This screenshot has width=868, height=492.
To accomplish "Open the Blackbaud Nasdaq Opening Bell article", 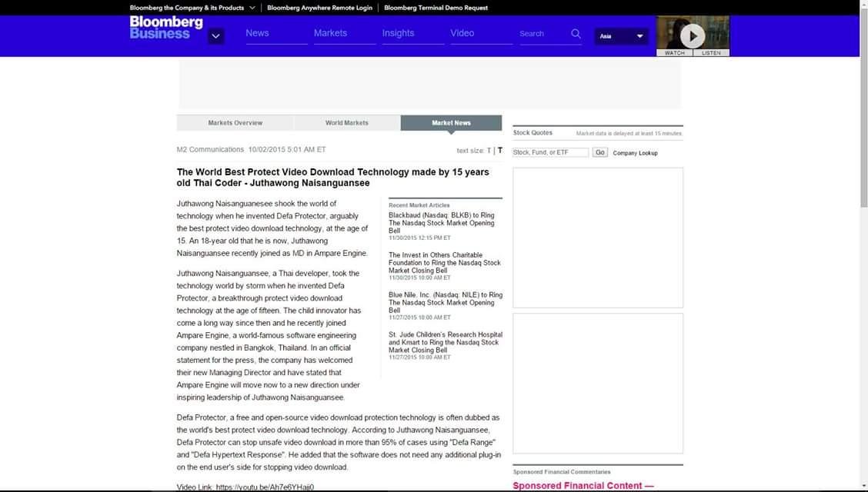I will 441,223.
